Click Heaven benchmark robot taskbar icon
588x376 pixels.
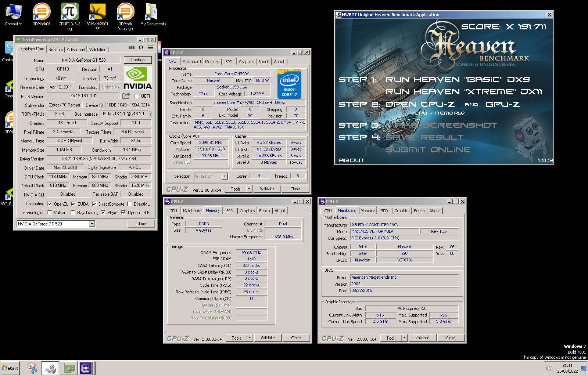click(x=50, y=368)
